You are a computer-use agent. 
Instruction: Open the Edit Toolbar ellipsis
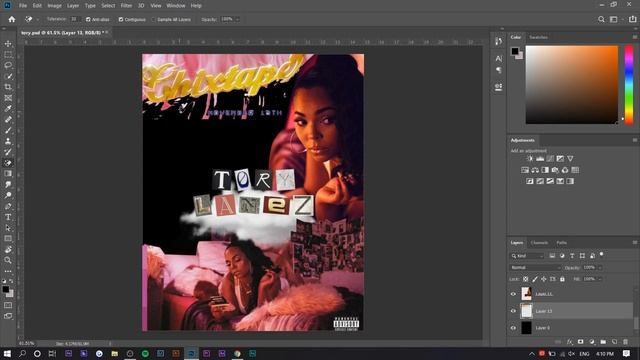(x=8, y=271)
